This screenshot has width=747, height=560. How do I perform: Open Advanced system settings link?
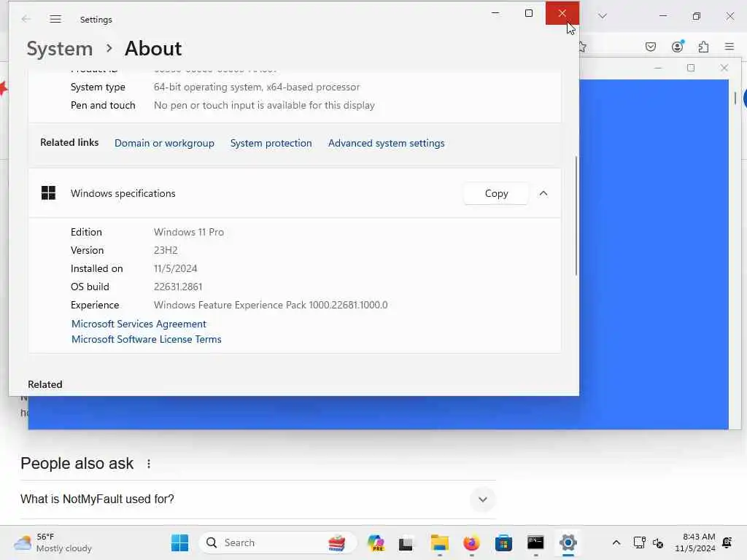387,143
